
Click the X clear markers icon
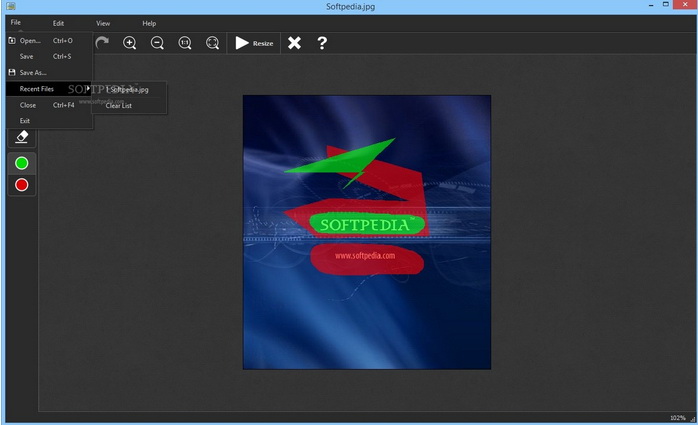(x=294, y=43)
